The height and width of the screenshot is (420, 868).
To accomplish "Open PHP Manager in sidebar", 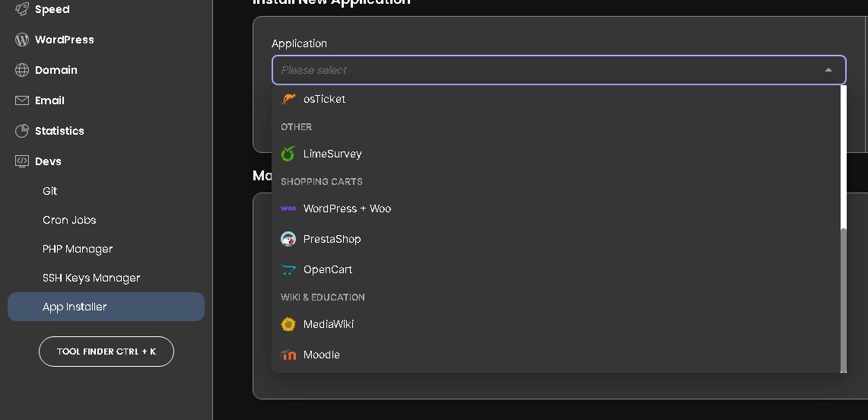I will [x=78, y=249].
